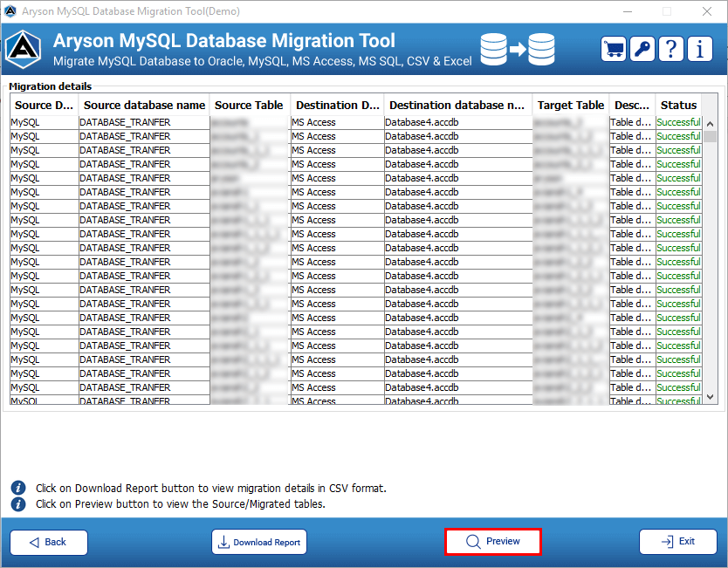
Task: Select second row Successful status cell
Action: coord(678,136)
